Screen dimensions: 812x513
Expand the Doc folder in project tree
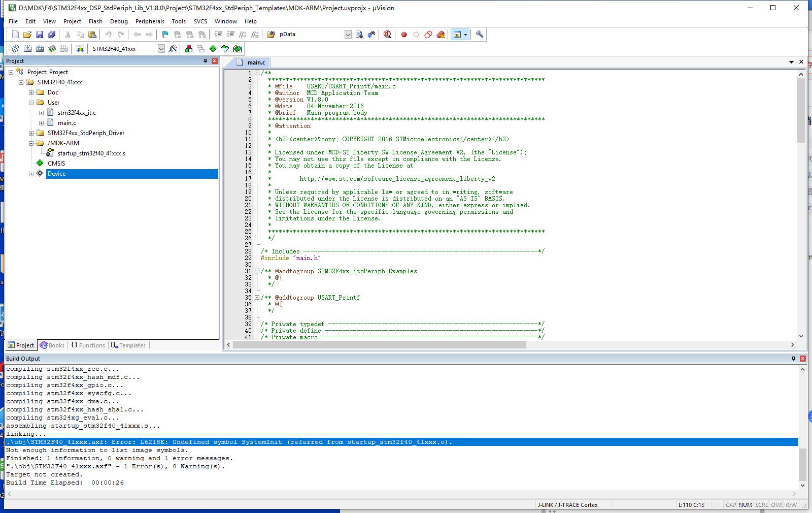pos(31,92)
